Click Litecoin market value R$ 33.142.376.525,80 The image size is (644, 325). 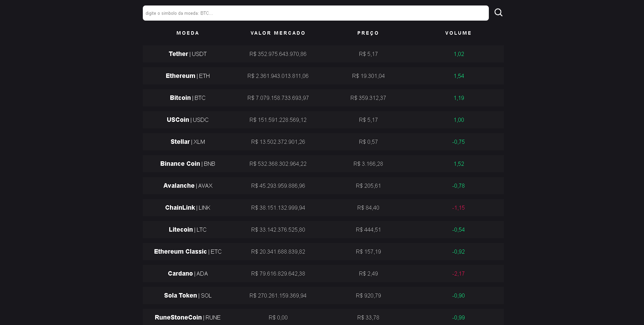tap(278, 230)
